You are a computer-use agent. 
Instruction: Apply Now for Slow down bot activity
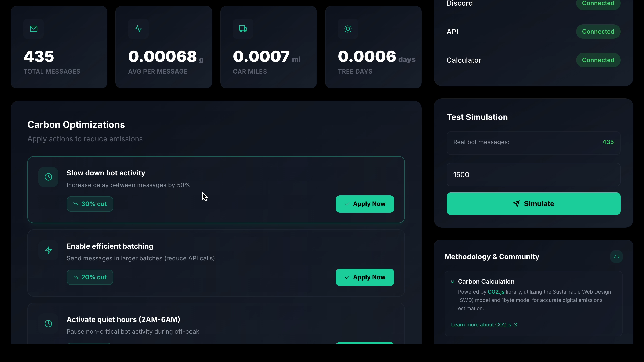tap(365, 204)
